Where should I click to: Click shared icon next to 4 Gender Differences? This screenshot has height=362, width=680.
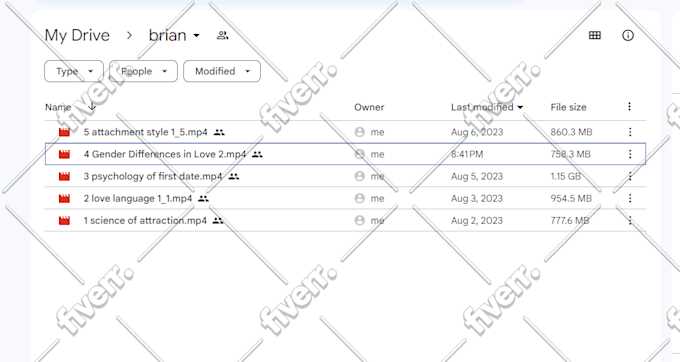(258, 154)
